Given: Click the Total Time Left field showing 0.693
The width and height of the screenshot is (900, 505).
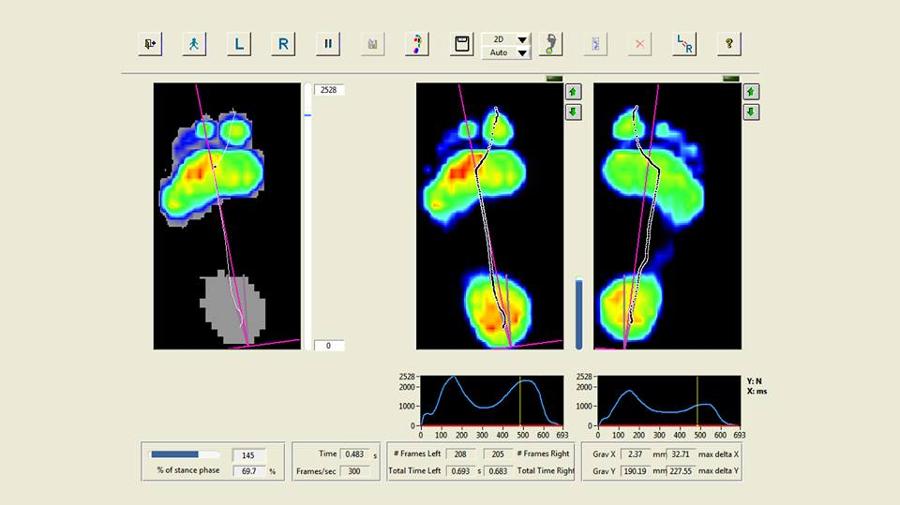Looking at the screenshot, I should [460, 471].
